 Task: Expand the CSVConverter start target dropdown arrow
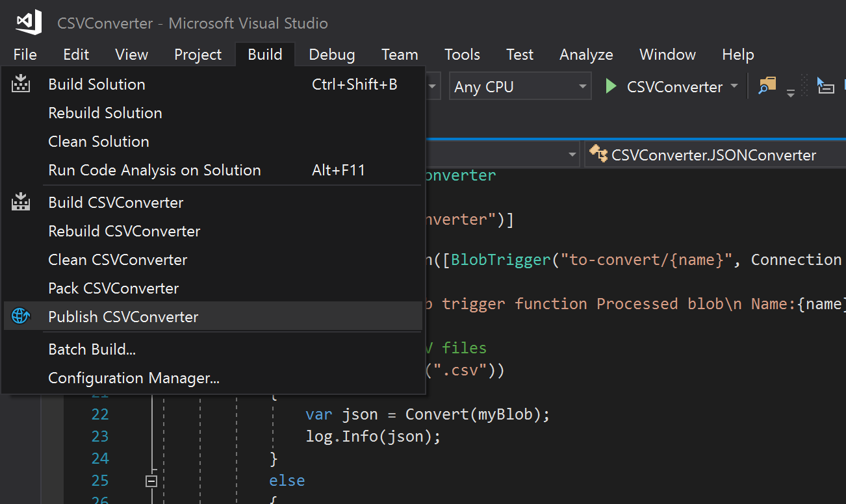734,86
